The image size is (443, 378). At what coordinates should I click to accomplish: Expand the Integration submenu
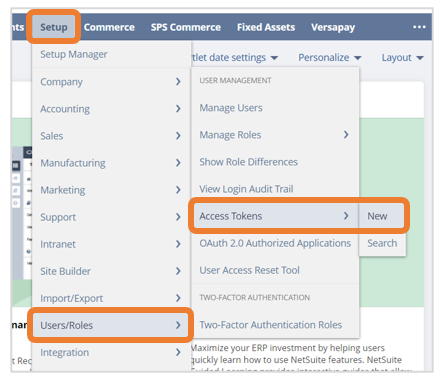tap(111, 352)
